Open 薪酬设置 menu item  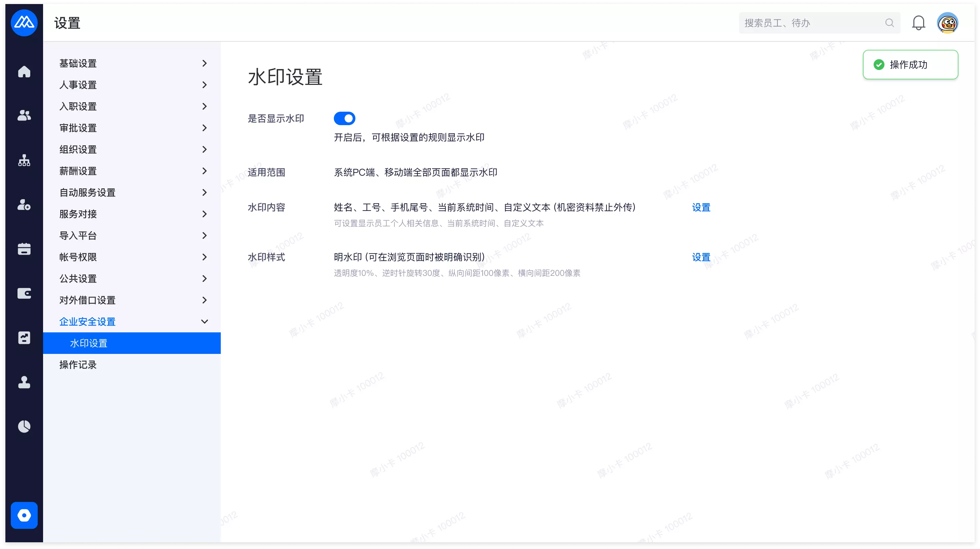pyautogui.click(x=132, y=171)
